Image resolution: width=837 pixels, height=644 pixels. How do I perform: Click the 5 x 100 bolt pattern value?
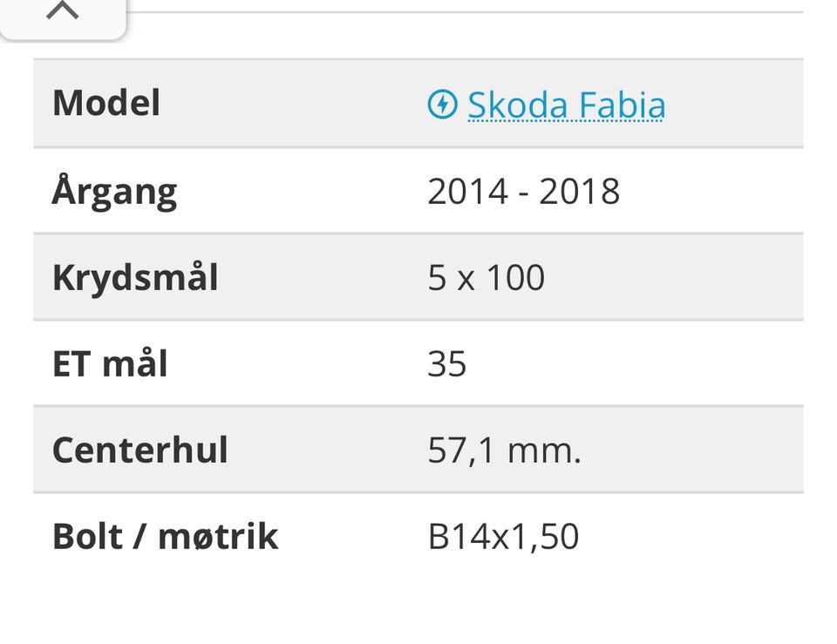486,277
